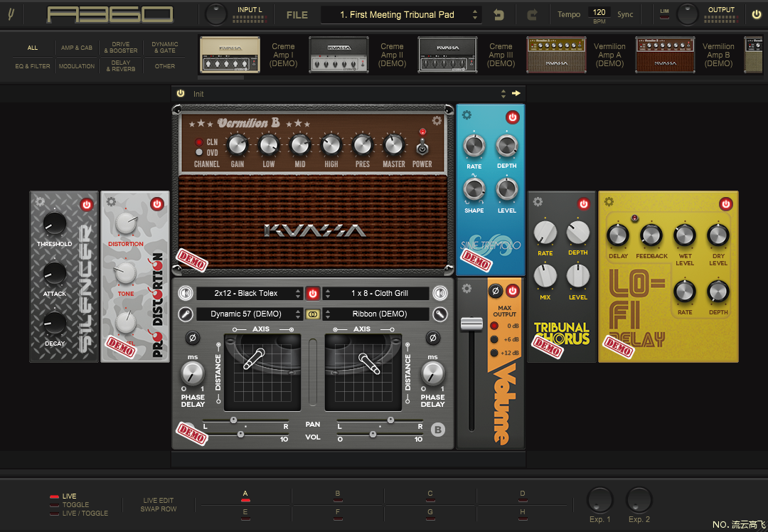Select 0 dB max output

494,326
